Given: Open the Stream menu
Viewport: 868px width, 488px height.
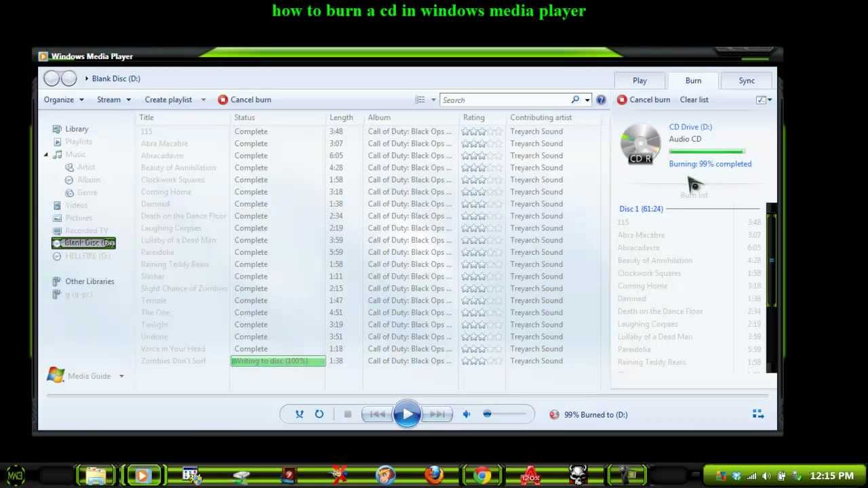Looking at the screenshot, I should coord(113,100).
